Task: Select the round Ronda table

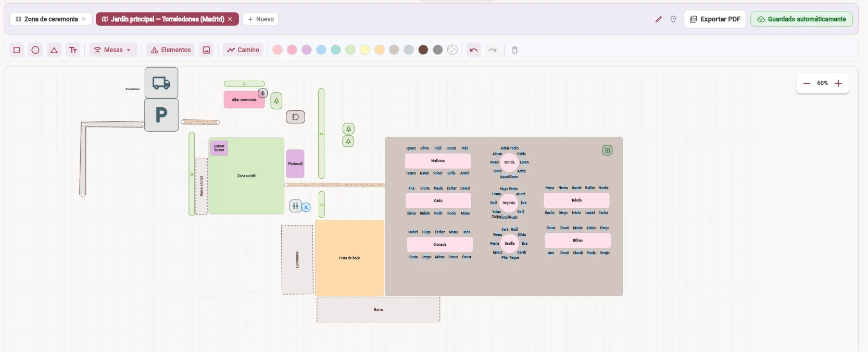Action: click(509, 162)
